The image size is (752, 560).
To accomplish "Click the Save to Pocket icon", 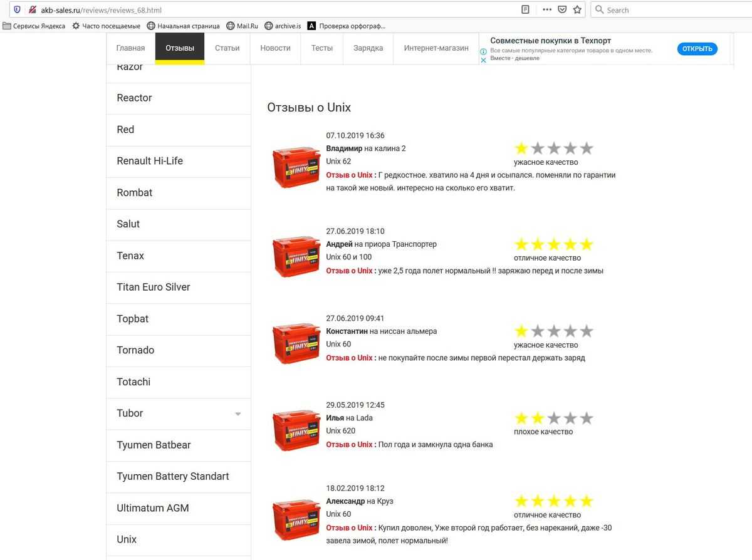I will pos(562,10).
